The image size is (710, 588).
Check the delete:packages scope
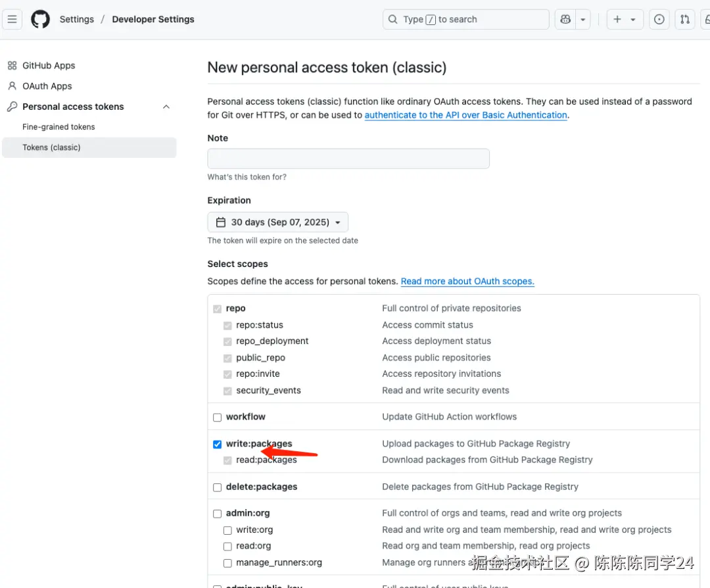(218, 487)
